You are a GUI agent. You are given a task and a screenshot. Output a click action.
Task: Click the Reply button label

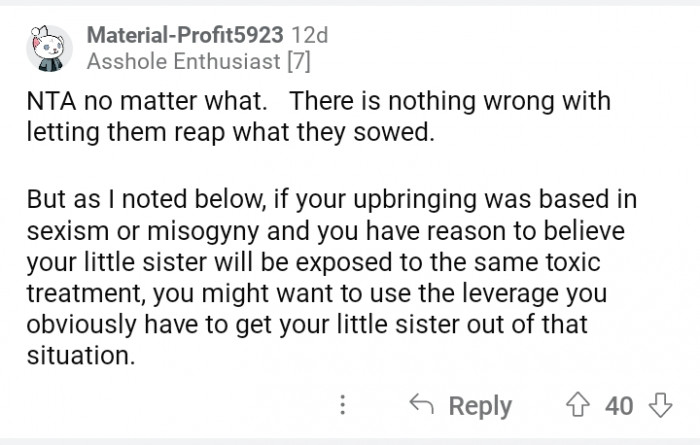tap(479, 405)
